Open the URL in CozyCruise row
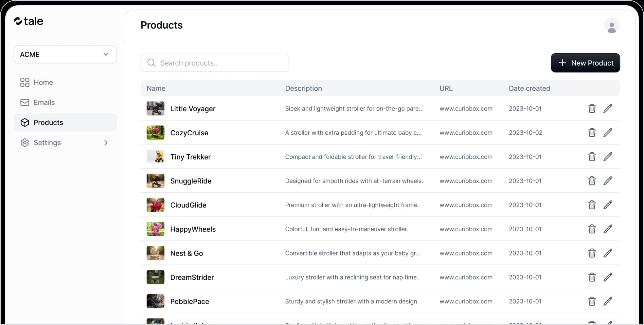The image size is (644, 325). tap(466, 133)
